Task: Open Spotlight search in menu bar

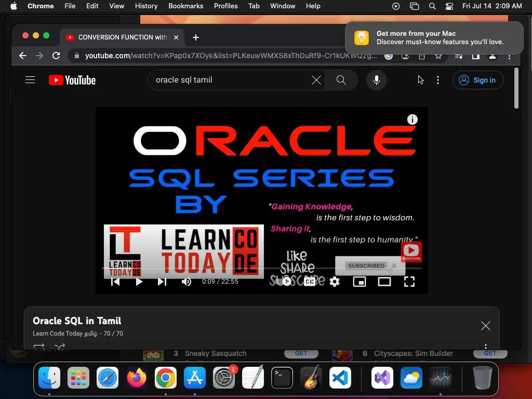Action: [x=432, y=6]
